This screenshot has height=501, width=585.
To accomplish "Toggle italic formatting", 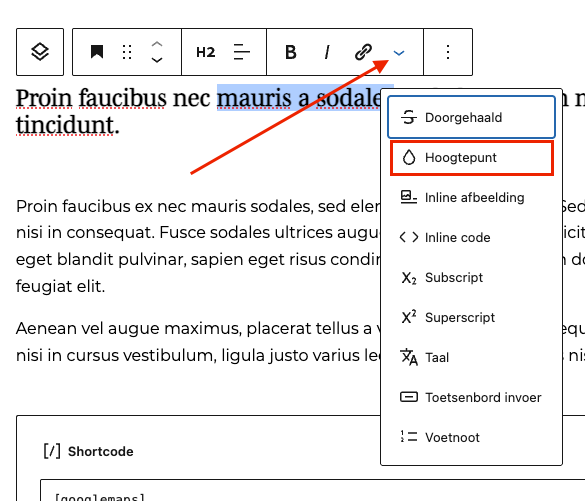I will click(327, 52).
